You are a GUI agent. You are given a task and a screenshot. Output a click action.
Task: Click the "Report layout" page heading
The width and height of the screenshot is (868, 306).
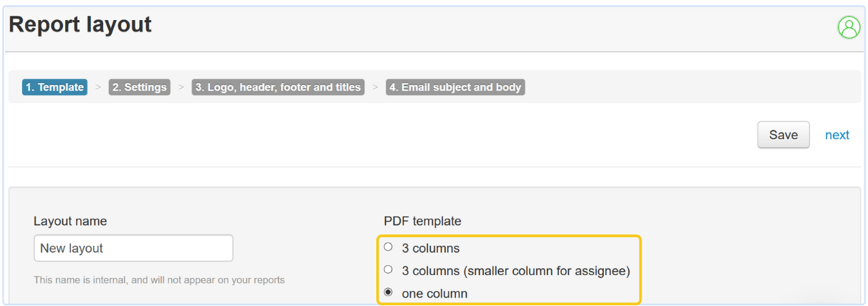coord(80,25)
